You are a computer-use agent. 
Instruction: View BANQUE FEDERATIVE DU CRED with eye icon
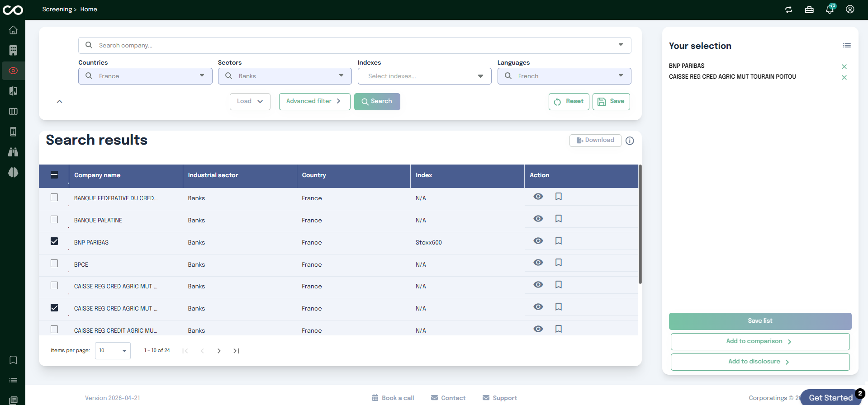tap(538, 197)
